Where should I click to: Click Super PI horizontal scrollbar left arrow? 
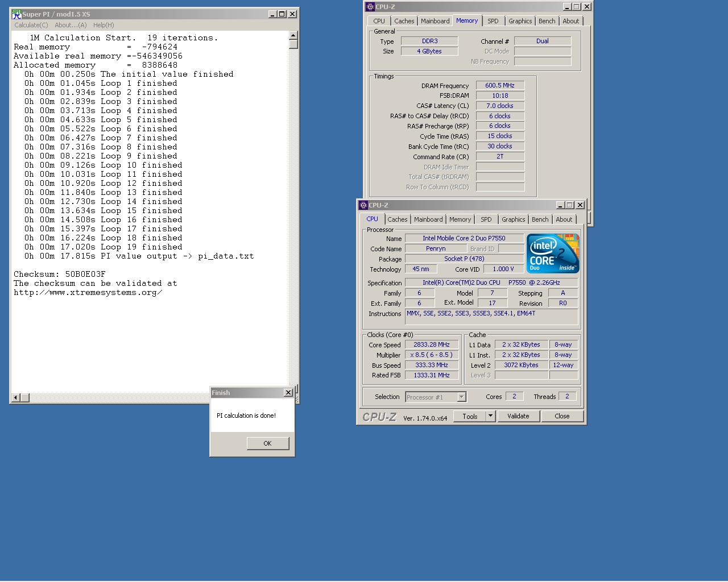(x=16, y=397)
